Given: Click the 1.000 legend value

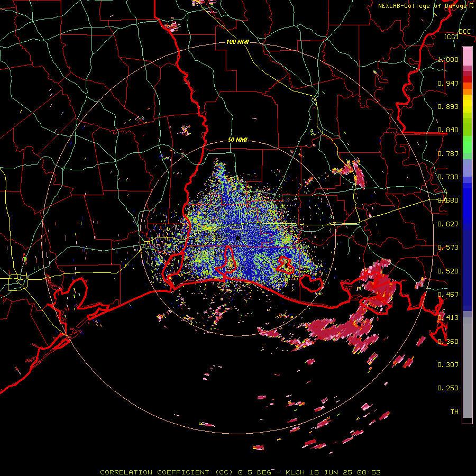Looking at the screenshot, I should pyautogui.click(x=448, y=59).
